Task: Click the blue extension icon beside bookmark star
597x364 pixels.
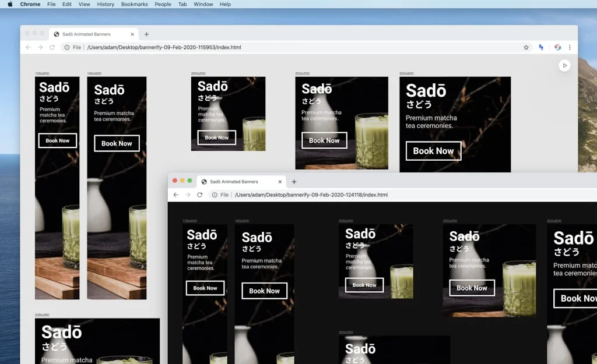Action: (541, 47)
